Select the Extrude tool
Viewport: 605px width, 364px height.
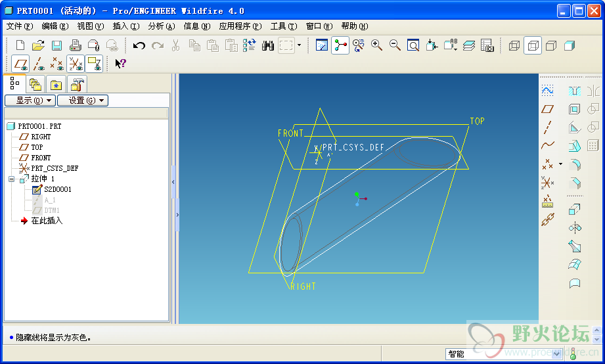click(x=575, y=209)
